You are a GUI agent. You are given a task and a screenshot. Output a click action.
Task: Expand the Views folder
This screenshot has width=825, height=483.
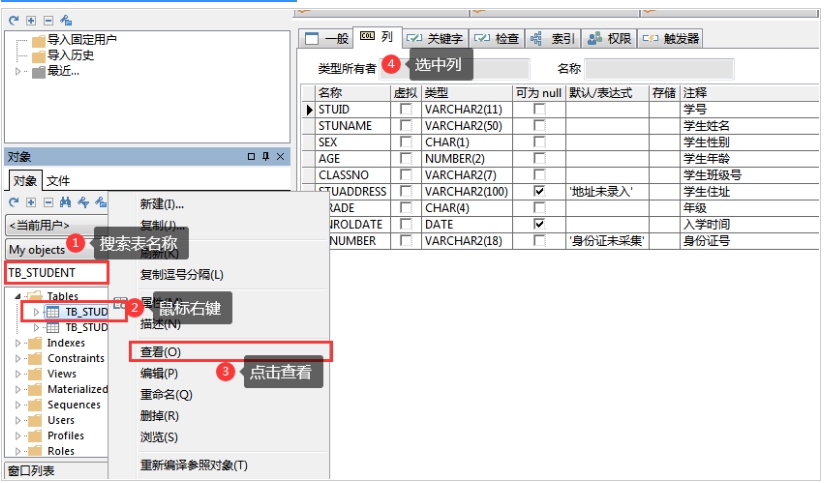coord(18,374)
